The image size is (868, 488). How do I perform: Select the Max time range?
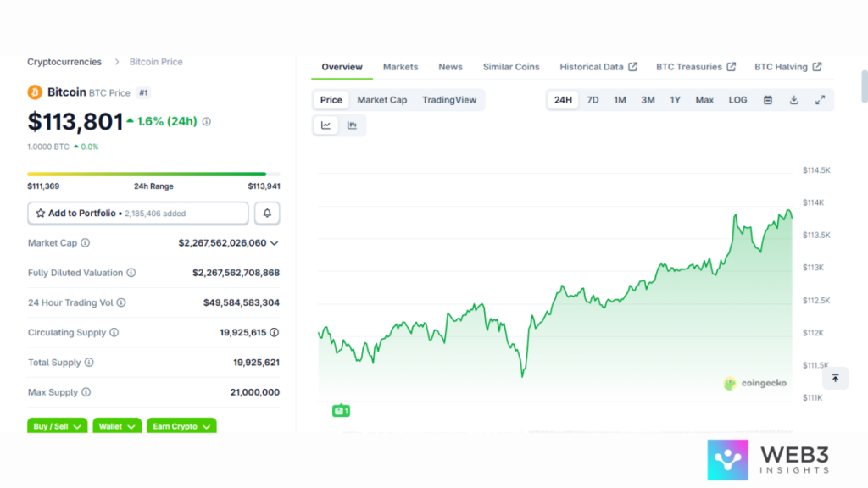click(704, 100)
